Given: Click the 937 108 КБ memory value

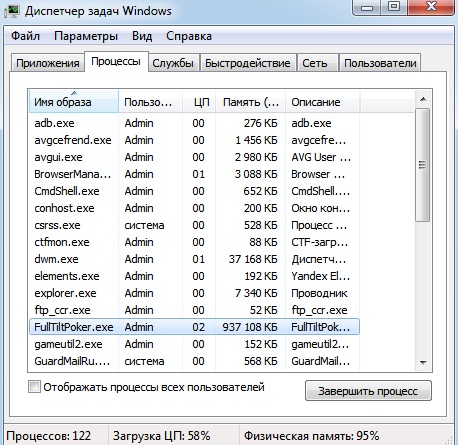Looking at the screenshot, I should pyautogui.click(x=250, y=327).
